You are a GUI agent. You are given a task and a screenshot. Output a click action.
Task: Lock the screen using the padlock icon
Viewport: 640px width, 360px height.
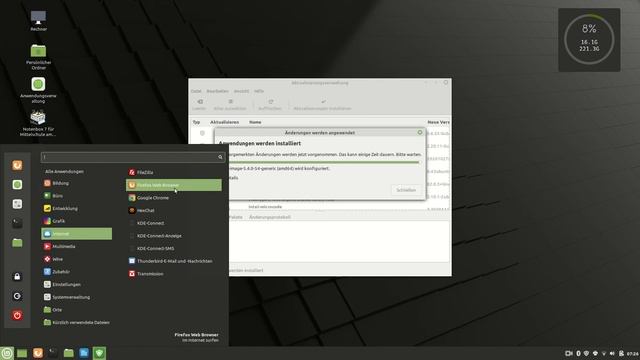point(17,276)
